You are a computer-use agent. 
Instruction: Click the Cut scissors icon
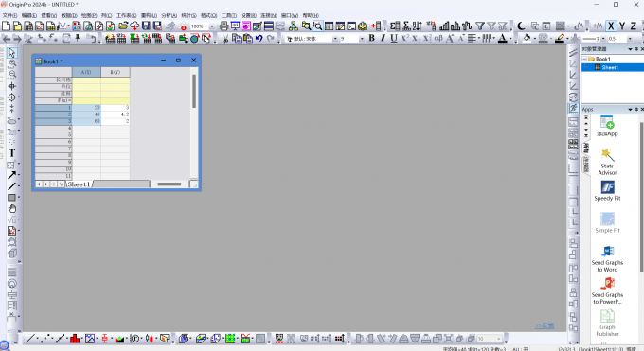click(225, 38)
